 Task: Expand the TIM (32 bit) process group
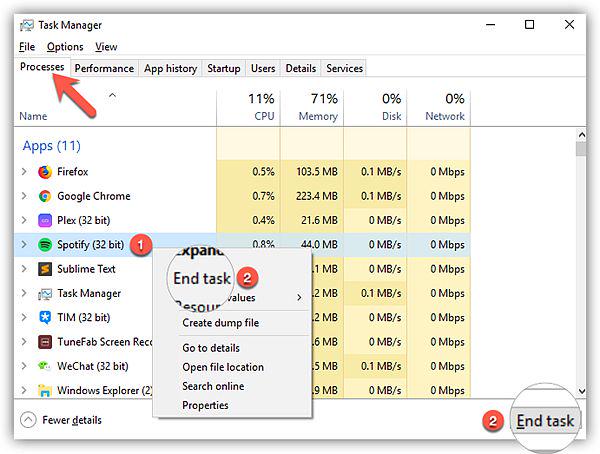pyautogui.click(x=24, y=317)
